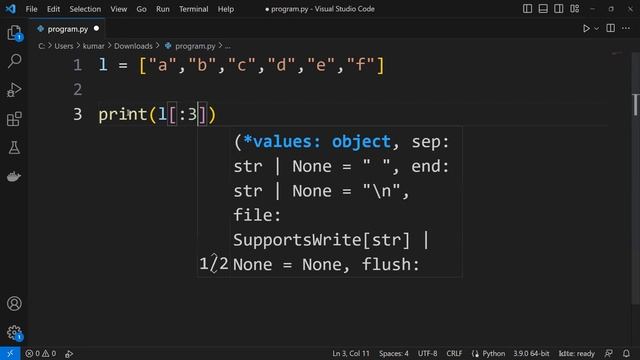Open the Explorer view in activity bar

14,33
